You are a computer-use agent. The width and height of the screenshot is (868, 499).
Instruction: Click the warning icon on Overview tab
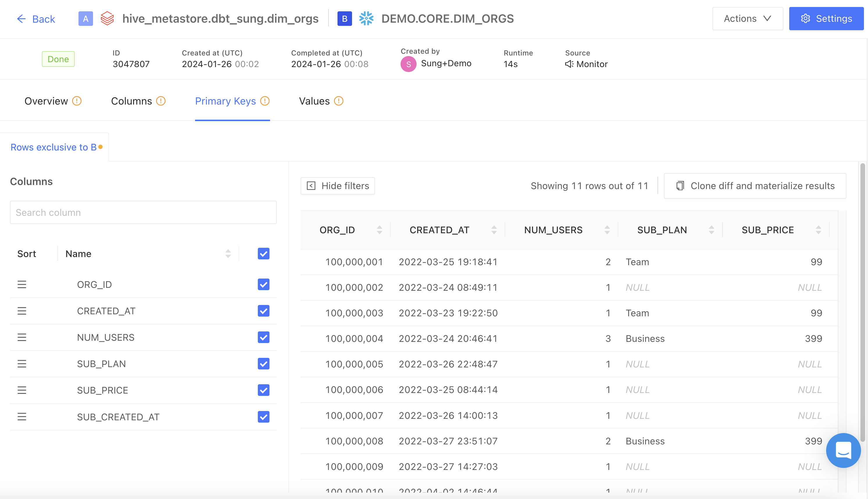coord(77,101)
